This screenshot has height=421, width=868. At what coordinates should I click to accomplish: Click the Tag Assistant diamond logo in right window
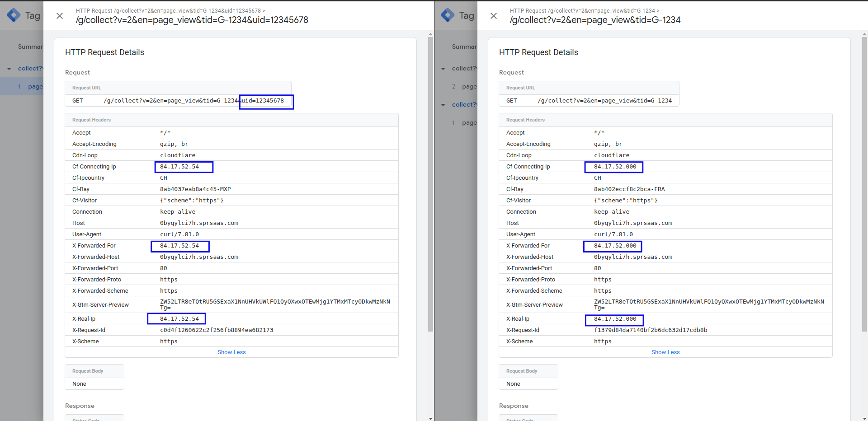click(x=447, y=15)
